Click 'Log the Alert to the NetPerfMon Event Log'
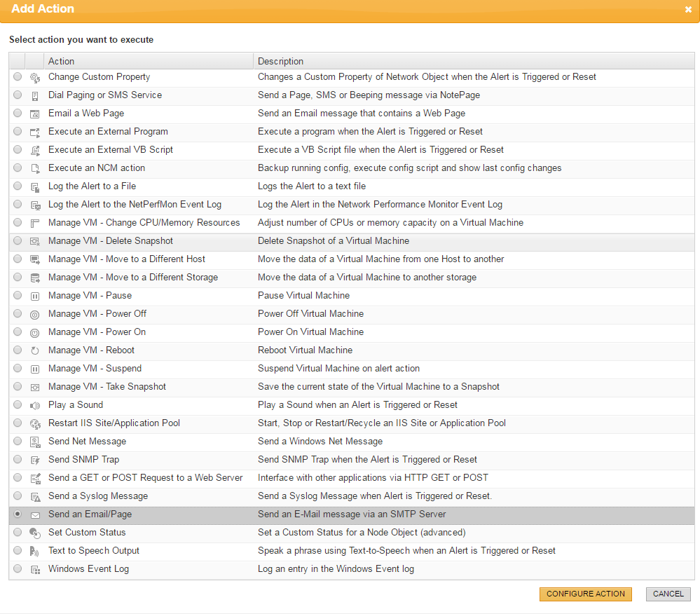This screenshot has width=700, height=614. coord(135,204)
